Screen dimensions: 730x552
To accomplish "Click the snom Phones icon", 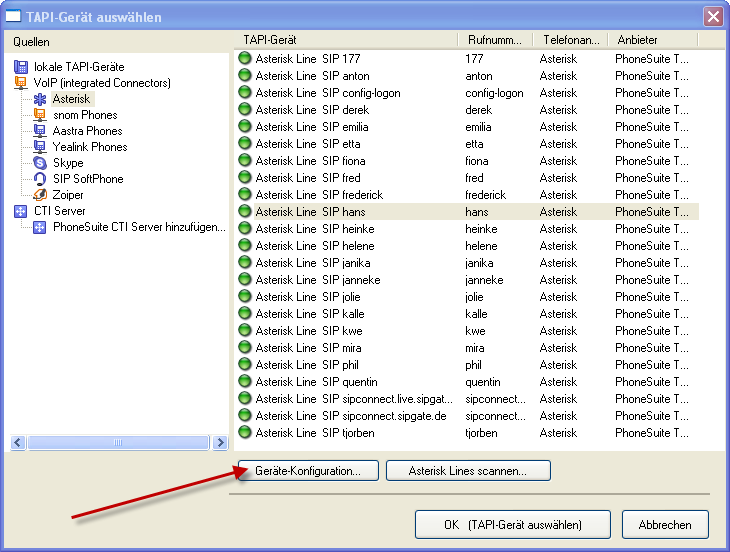I will pyautogui.click(x=40, y=115).
